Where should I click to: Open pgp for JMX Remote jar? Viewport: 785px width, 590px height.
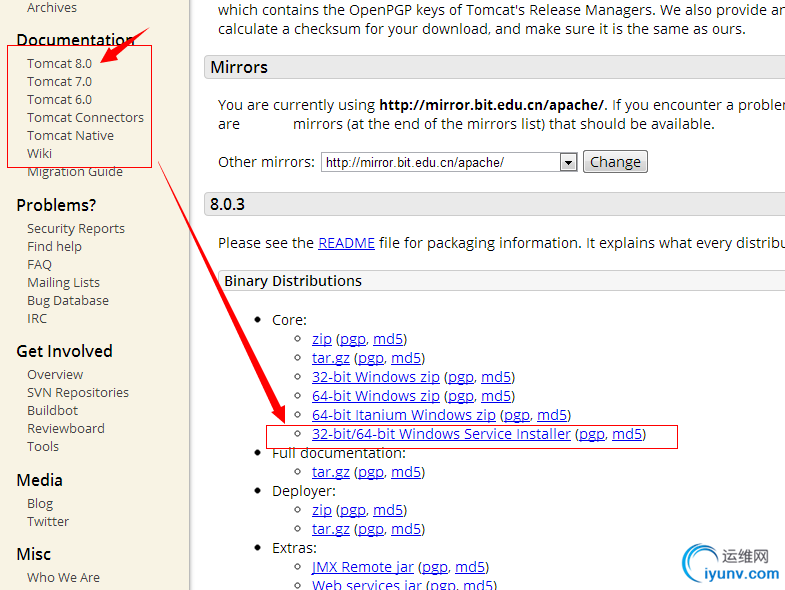point(435,568)
